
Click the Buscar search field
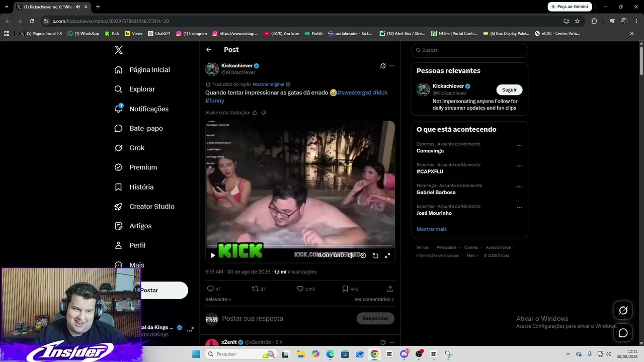click(x=469, y=50)
